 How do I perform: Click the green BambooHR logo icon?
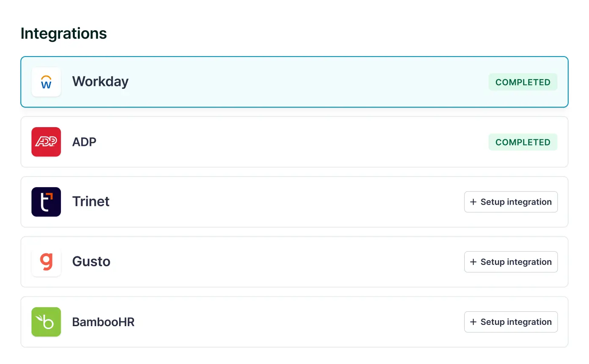[46, 322]
